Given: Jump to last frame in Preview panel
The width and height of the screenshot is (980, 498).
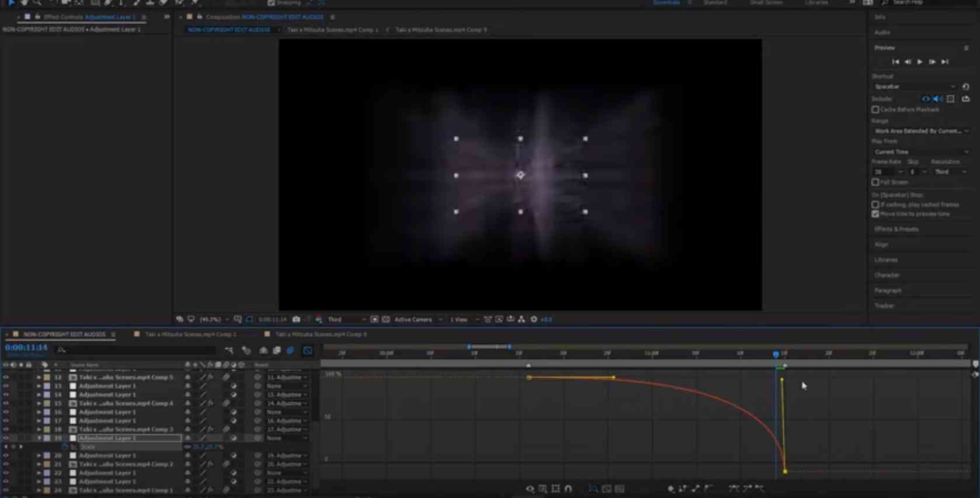Looking at the screenshot, I should coord(945,62).
